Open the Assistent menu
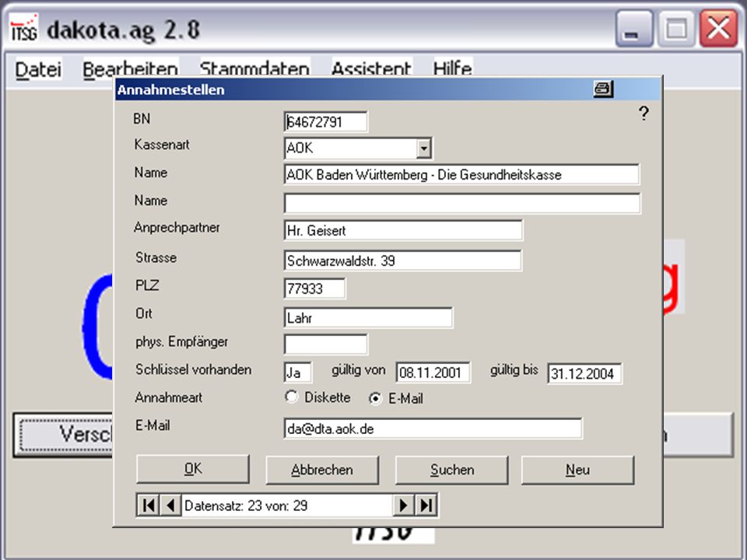This screenshot has height=560, width=747. point(371,69)
